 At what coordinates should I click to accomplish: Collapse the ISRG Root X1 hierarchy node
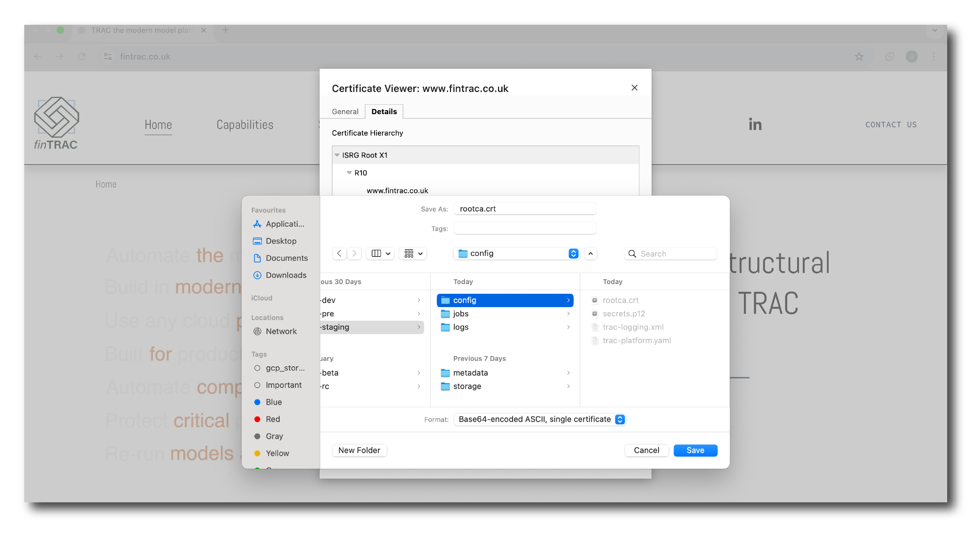pyautogui.click(x=337, y=155)
